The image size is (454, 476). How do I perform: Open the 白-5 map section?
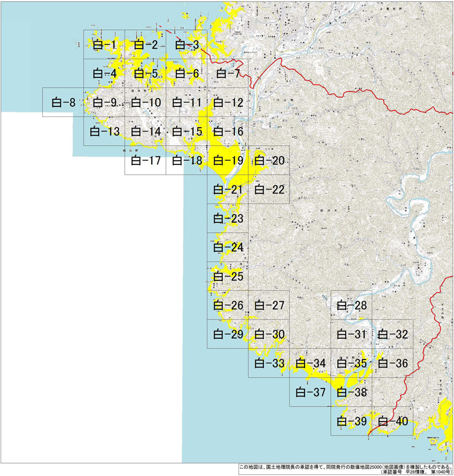145,73
